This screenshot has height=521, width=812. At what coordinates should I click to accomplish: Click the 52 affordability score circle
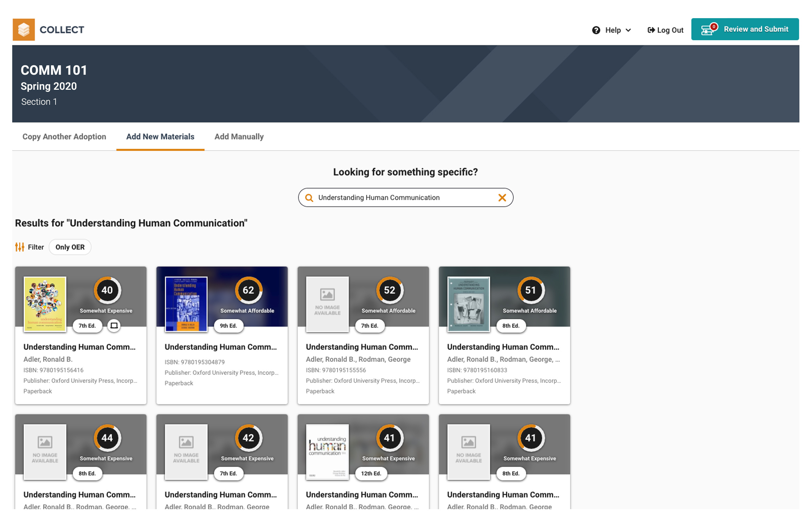(389, 290)
